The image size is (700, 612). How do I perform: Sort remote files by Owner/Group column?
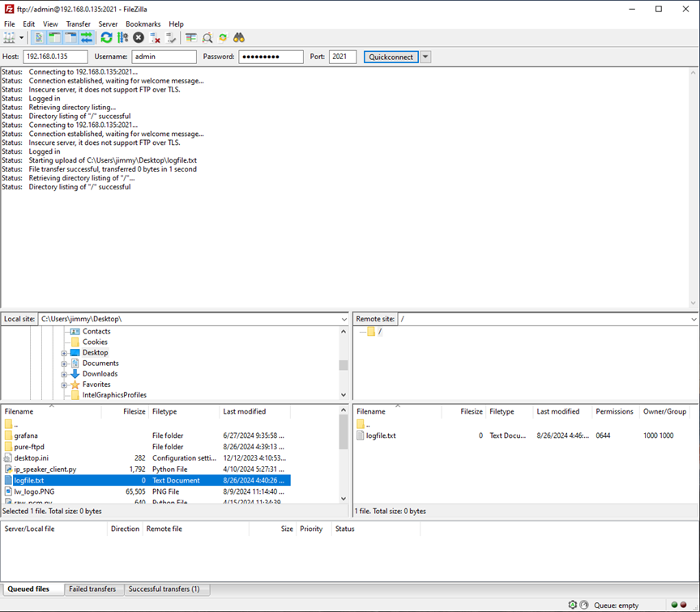664,412
